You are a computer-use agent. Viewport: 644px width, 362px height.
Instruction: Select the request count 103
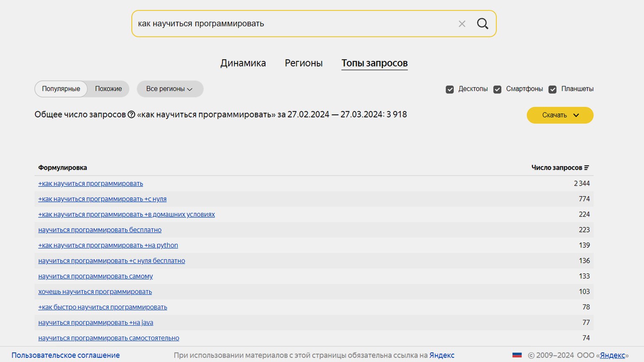click(x=585, y=292)
